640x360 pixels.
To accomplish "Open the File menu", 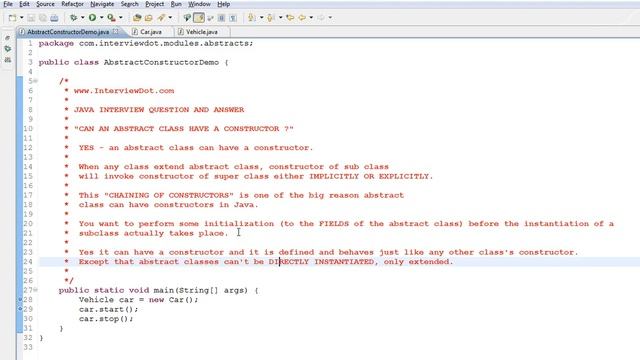I will pyautogui.click(x=8, y=4).
